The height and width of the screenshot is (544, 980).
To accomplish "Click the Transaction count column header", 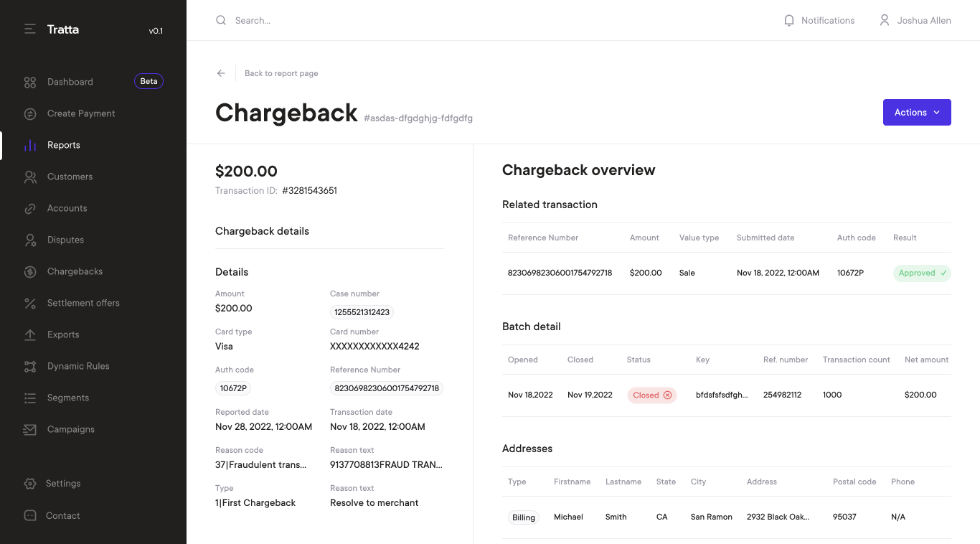I will 857,360.
